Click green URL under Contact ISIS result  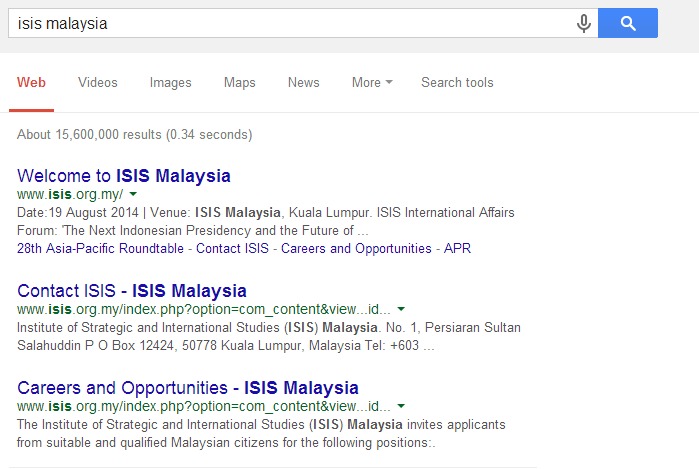pyautogui.click(x=204, y=309)
